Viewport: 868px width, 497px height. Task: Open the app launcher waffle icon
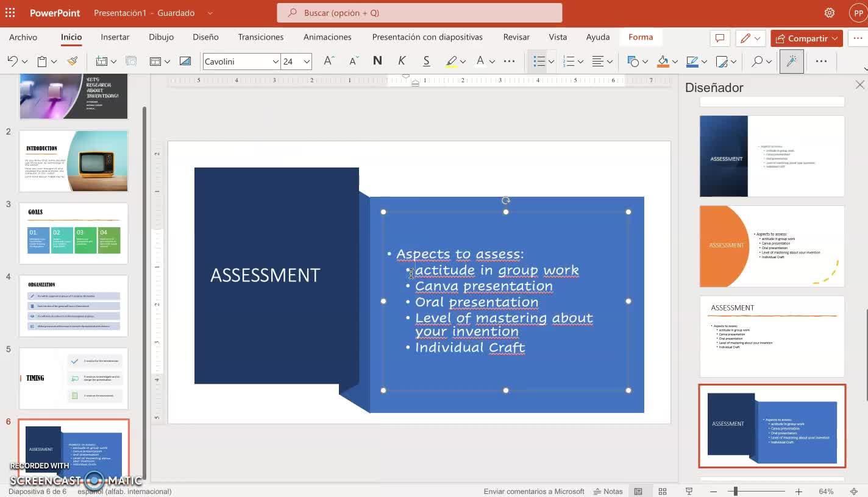point(10,13)
